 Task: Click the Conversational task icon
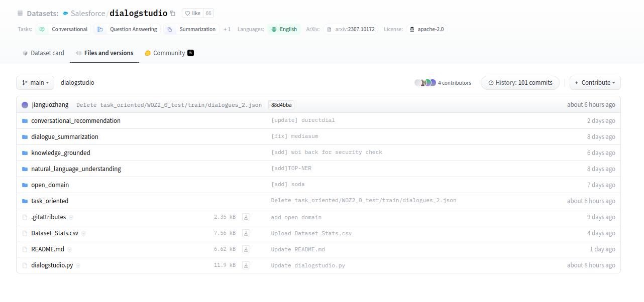[x=41, y=29]
